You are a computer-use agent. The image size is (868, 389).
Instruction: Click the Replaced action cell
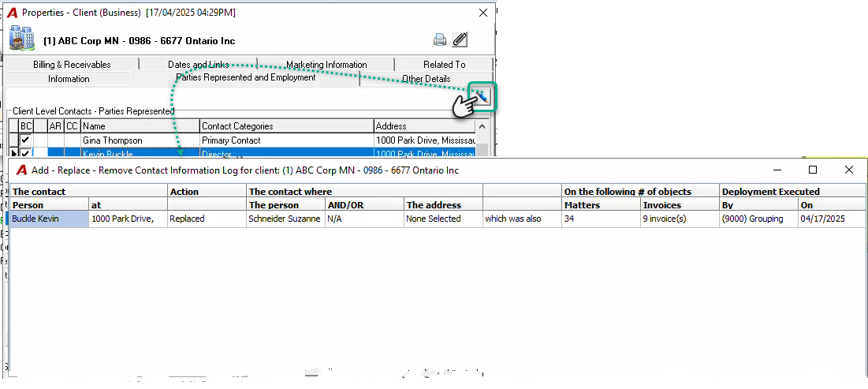pos(207,219)
